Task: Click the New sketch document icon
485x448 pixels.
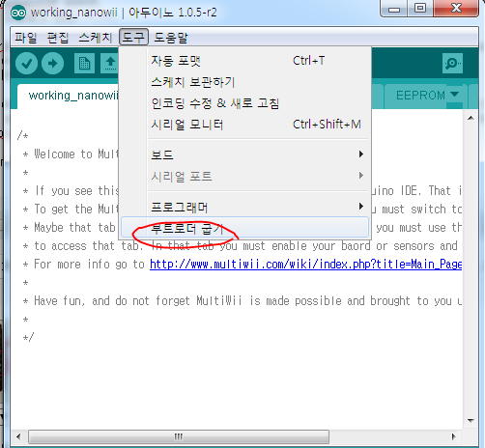Action: click(x=84, y=64)
